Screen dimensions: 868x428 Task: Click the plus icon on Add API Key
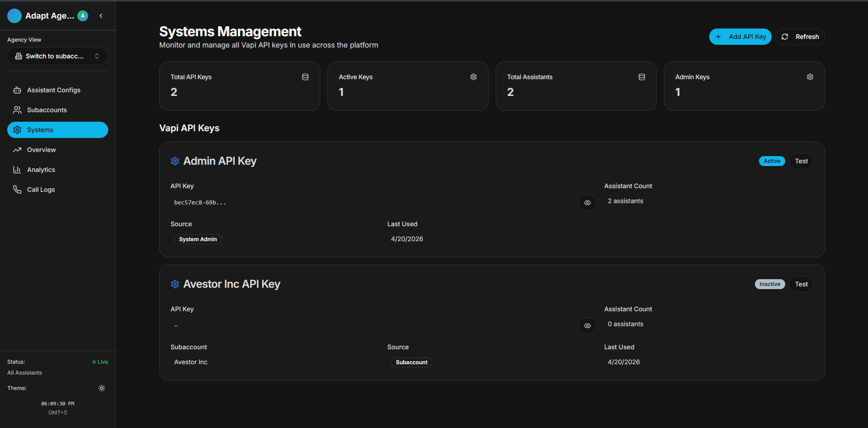(x=718, y=37)
